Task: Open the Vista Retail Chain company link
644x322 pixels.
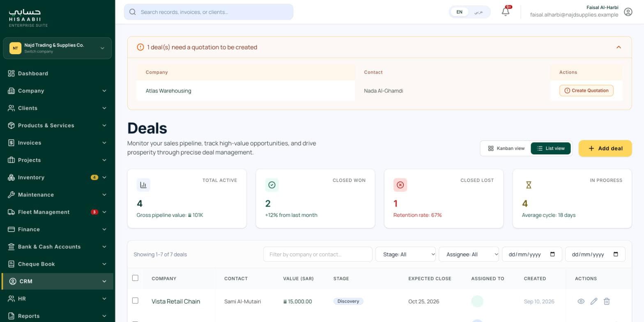Action: point(176,301)
